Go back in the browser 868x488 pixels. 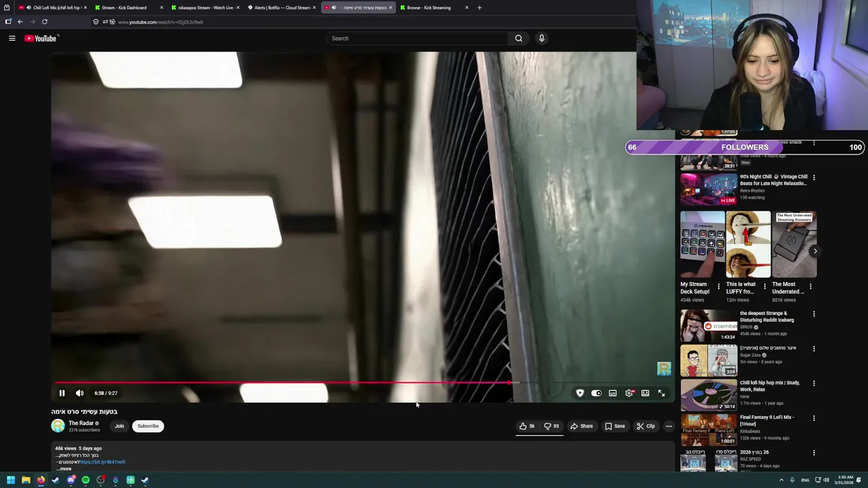tap(20, 22)
